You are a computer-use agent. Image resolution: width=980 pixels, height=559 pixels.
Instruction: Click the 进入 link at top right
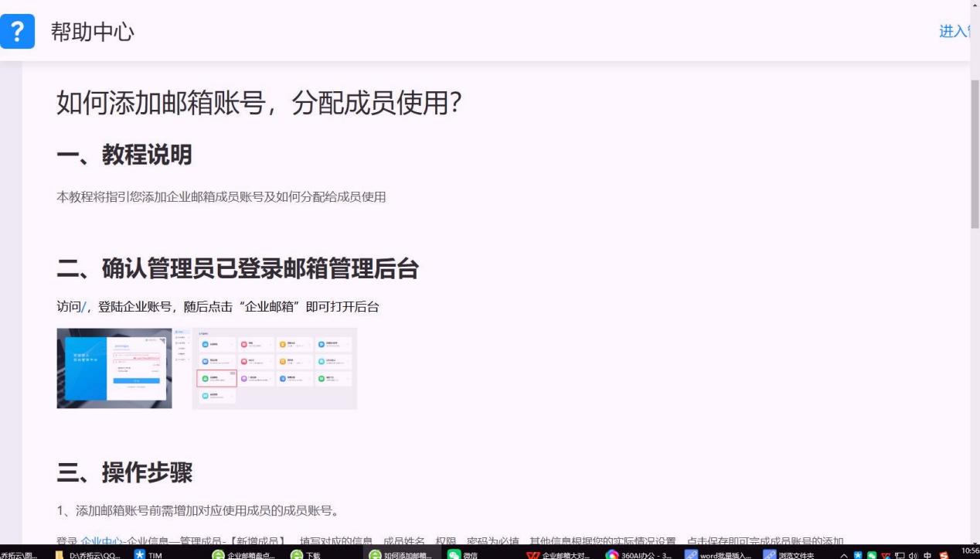pos(954,31)
